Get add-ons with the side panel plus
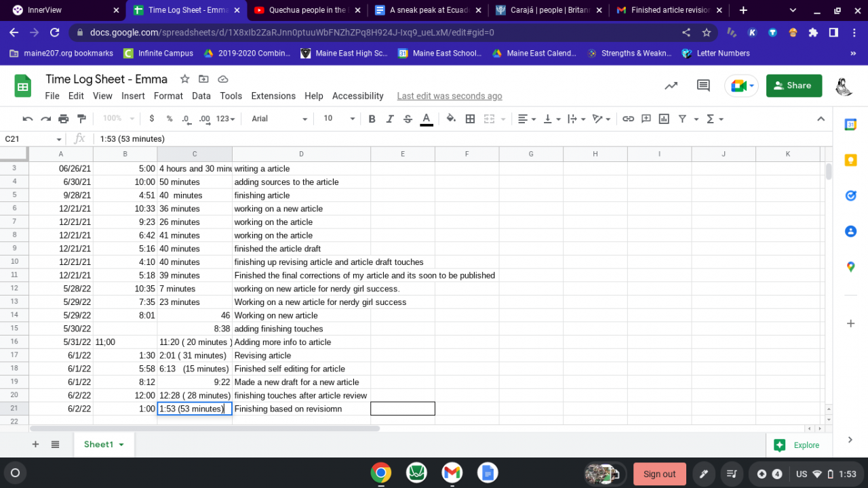Image resolution: width=868 pixels, height=488 pixels. click(850, 324)
